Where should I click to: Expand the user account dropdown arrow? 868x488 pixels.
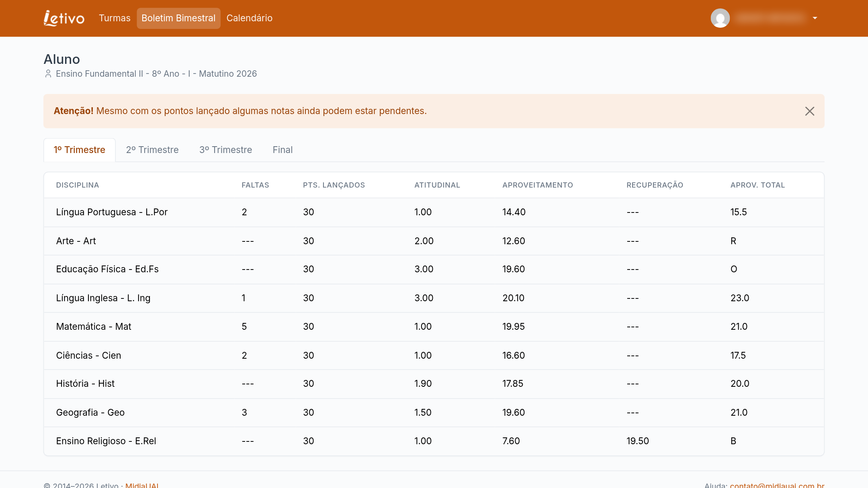point(815,18)
